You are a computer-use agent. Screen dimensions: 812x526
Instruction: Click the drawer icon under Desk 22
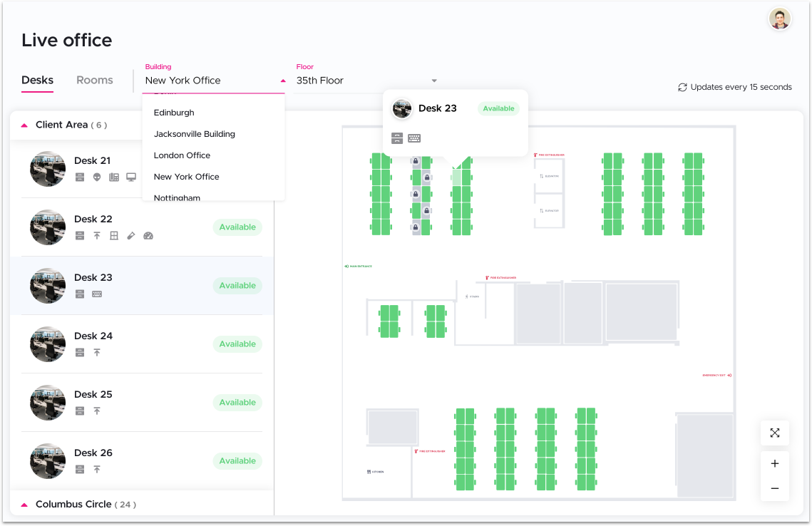[x=80, y=236]
